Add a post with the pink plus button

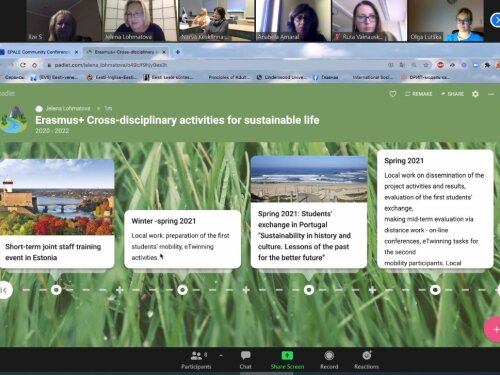point(493,329)
